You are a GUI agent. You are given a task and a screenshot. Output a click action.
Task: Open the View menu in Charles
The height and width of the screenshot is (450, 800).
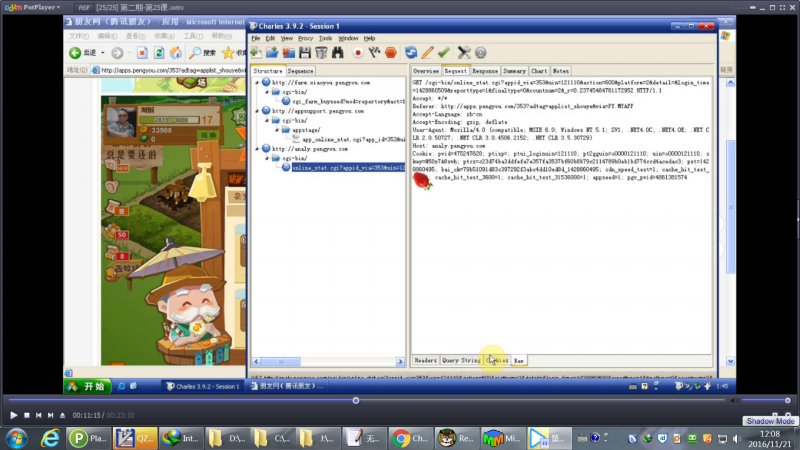coord(287,38)
